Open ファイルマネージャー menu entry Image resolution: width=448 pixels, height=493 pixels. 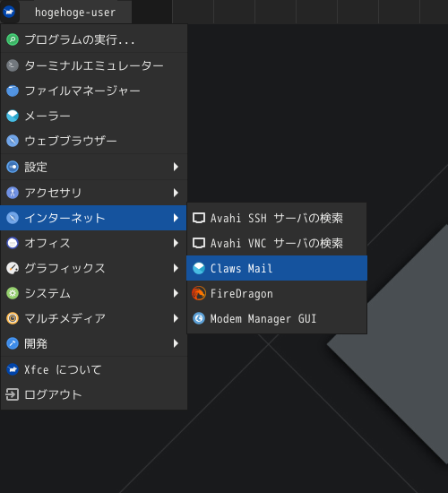point(94,91)
